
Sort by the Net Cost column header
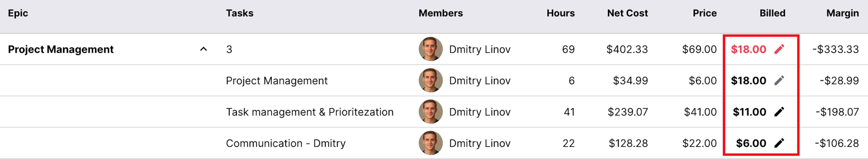point(627,13)
